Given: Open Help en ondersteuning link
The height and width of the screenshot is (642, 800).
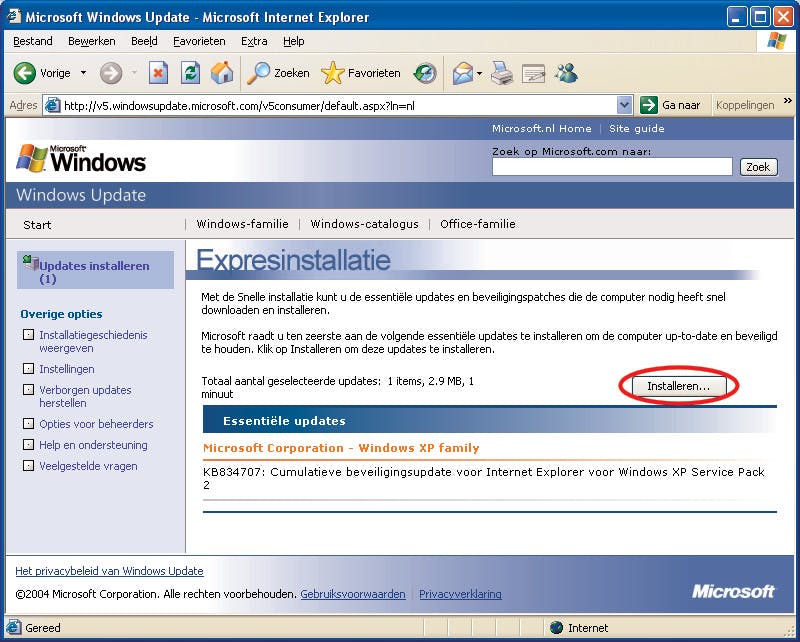Looking at the screenshot, I should tap(93, 445).
